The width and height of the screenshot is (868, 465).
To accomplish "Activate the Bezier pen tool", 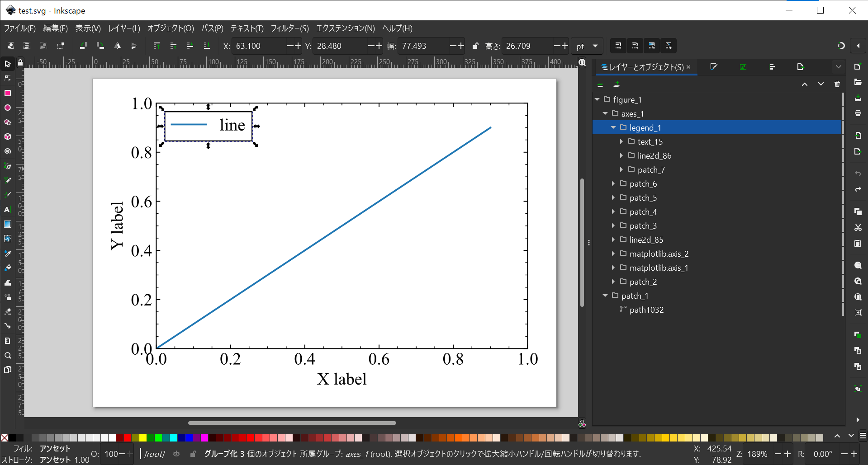I will 8,165.
